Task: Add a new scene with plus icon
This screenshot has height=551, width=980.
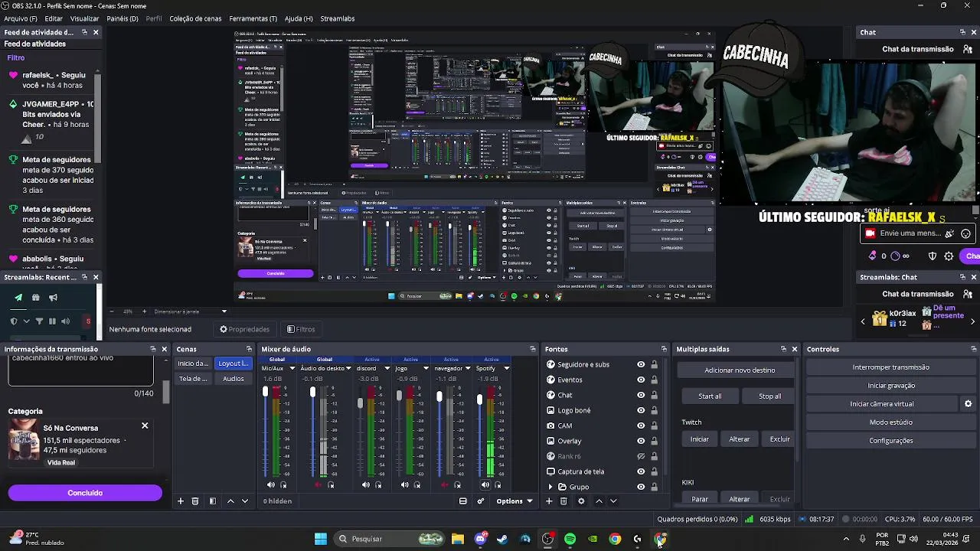Action: (181, 501)
